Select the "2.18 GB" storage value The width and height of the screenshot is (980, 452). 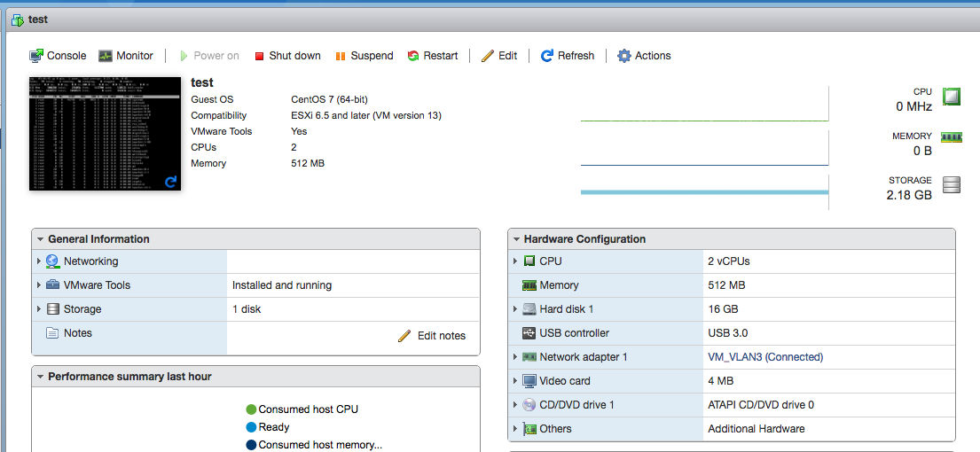pyautogui.click(x=909, y=195)
